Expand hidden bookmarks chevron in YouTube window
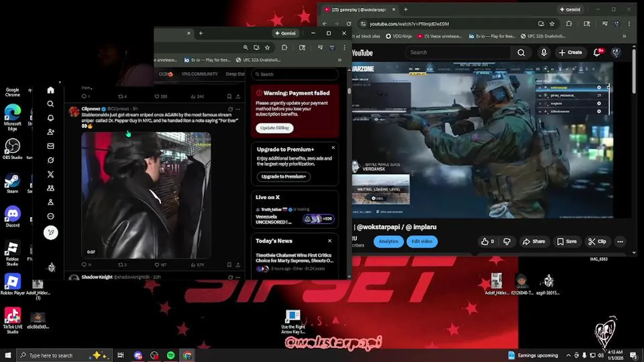Screen dimensions: 644x362 [x=624, y=36]
